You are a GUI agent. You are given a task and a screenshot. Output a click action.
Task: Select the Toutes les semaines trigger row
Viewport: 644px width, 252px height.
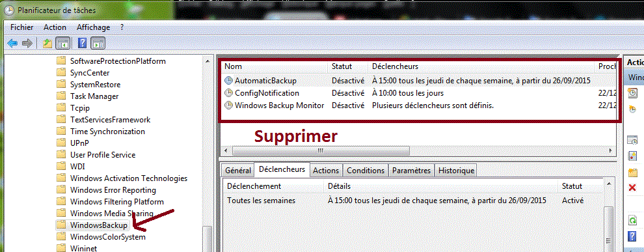(x=414, y=201)
